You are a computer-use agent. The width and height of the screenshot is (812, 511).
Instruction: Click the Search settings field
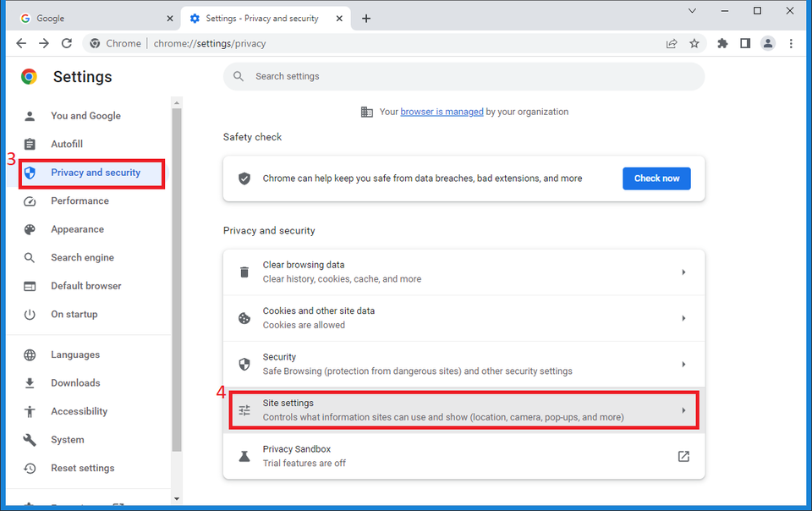(x=464, y=76)
